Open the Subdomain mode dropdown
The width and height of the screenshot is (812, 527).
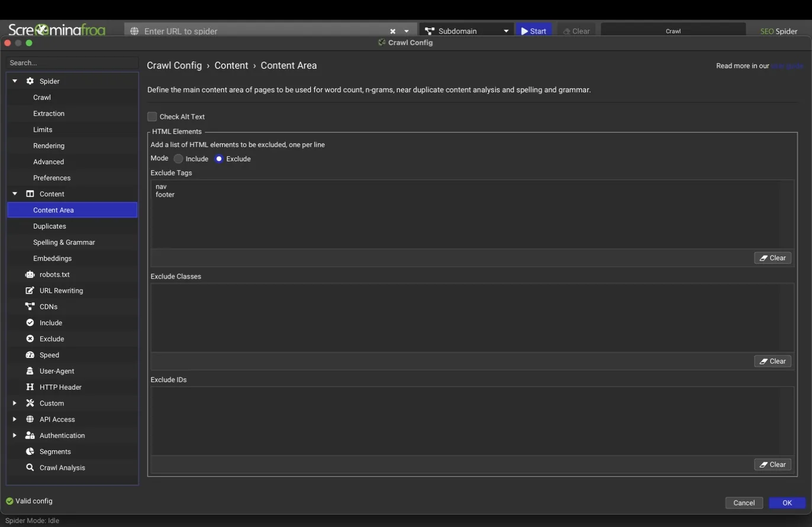[x=506, y=31]
